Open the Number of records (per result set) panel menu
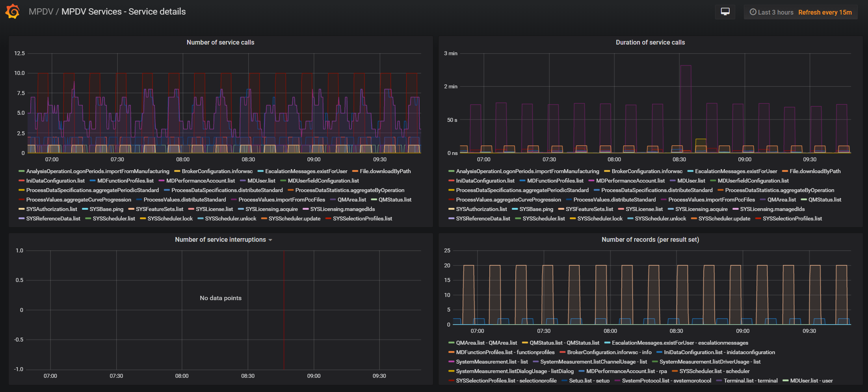Viewport: 868px width, 392px height. (x=650, y=239)
